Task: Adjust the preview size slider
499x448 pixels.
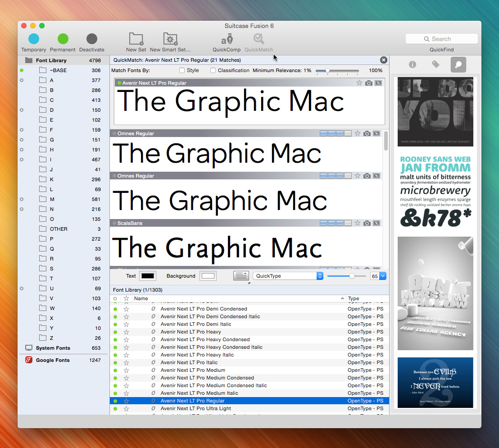Action: pyautogui.click(x=352, y=276)
